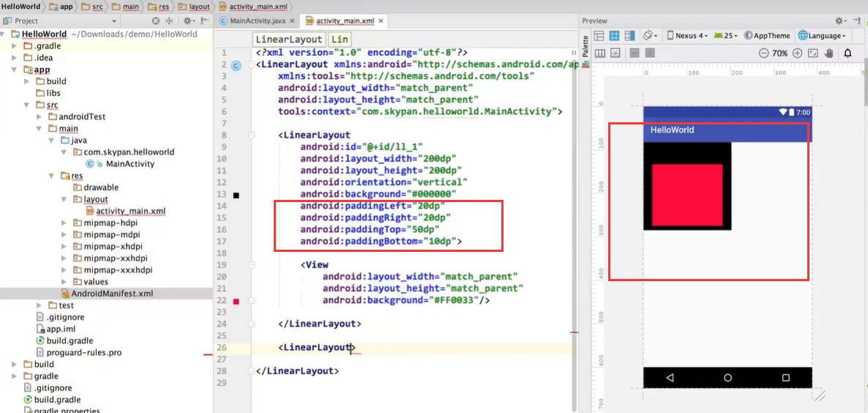Click the zoom out minus icon

click(763, 53)
